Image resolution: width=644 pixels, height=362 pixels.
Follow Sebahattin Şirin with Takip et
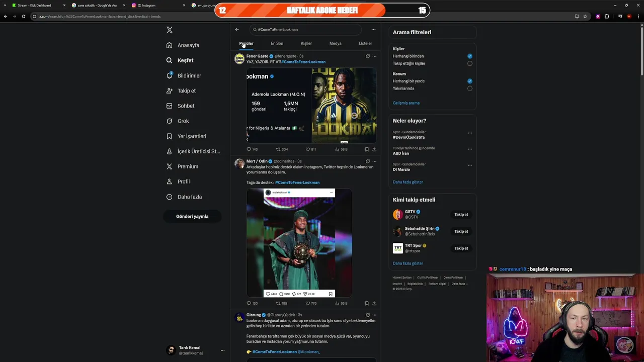pyautogui.click(x=461, y=232)
